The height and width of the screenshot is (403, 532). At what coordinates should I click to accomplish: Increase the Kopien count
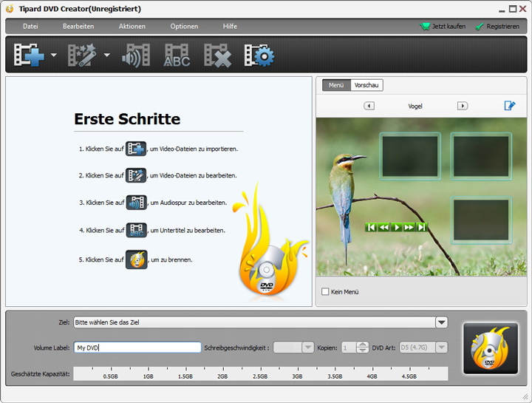(x=363, y=345)
